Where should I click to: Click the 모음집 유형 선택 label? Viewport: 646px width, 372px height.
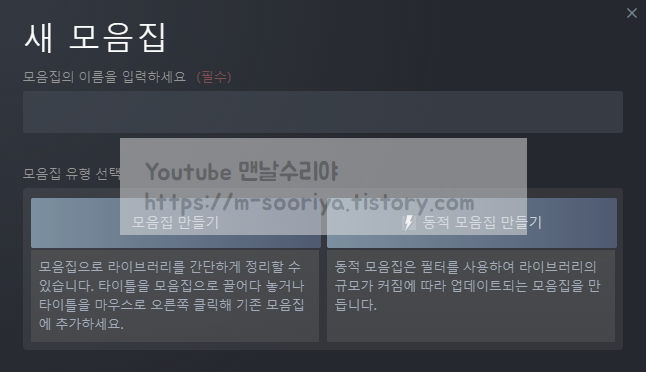[72, 173]
